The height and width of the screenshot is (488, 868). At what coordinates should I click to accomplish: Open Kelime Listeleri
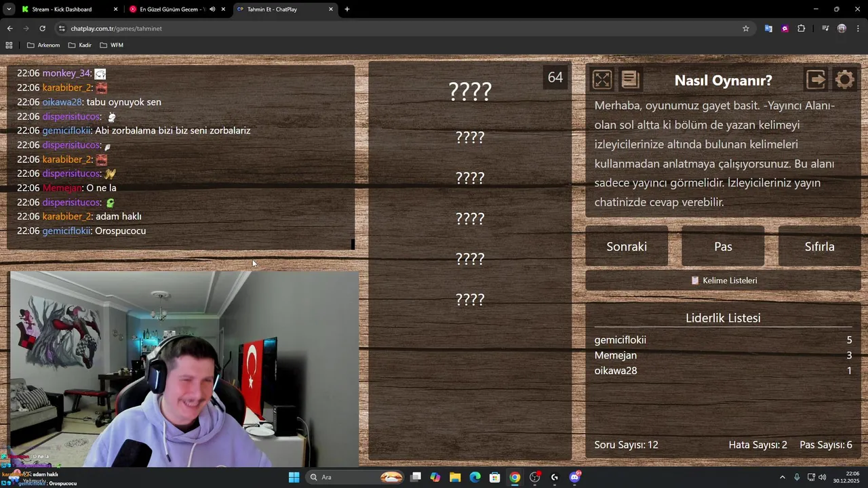[x=723, y=281]
